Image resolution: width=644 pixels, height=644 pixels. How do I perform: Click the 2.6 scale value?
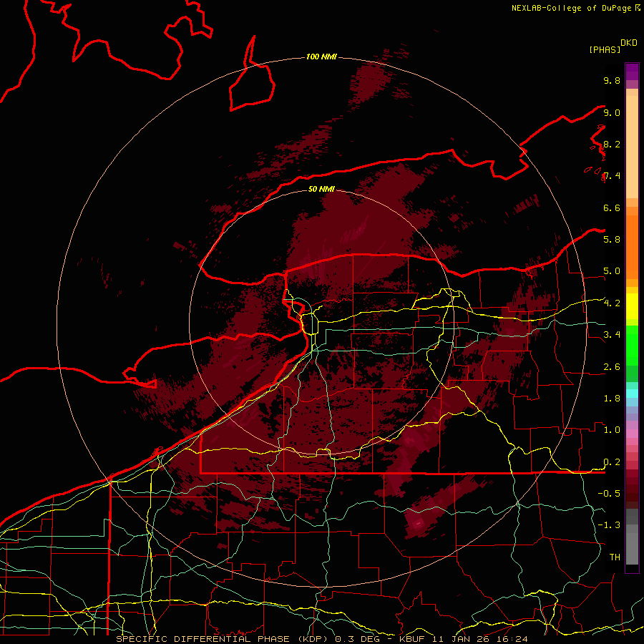tap(612, 367)
